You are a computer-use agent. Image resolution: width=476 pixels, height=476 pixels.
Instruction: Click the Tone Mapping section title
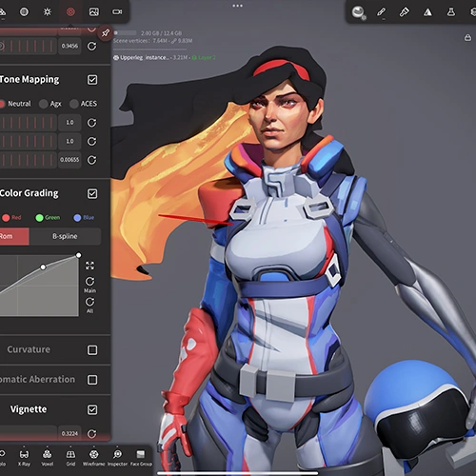pos(30,79)
